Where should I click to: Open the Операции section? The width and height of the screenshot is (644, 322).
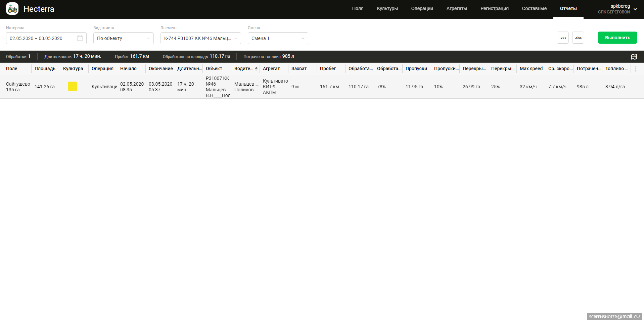point(422,9)
